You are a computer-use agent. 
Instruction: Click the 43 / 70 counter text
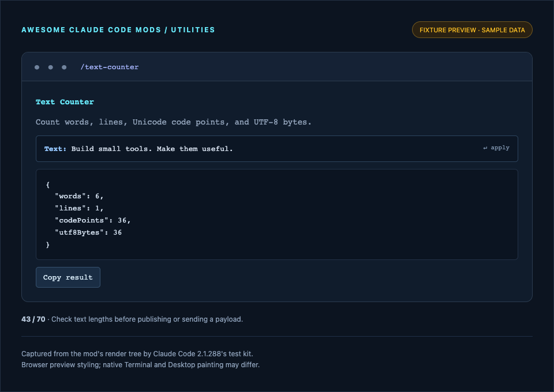pyautogui.click(x=33, y=319)
